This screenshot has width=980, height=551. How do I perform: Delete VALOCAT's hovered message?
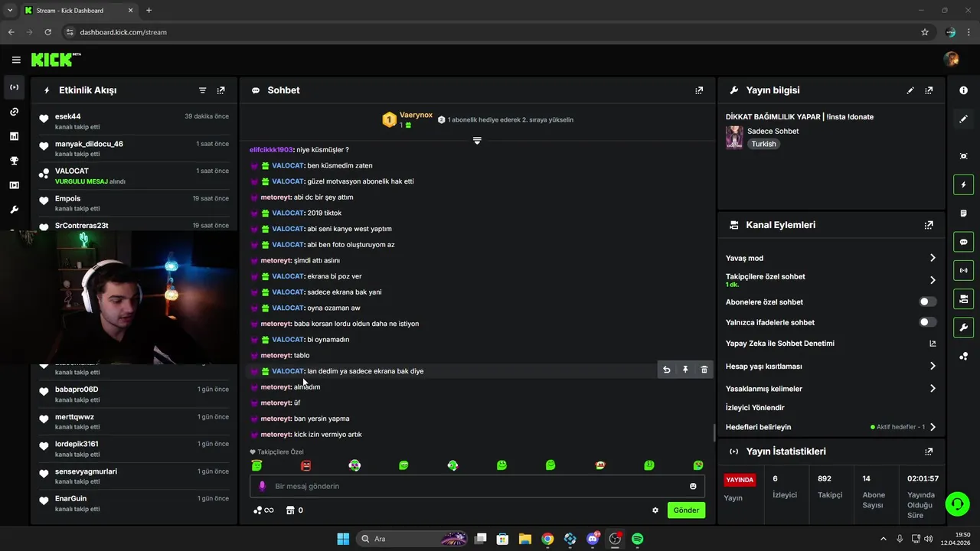(704, 370)
